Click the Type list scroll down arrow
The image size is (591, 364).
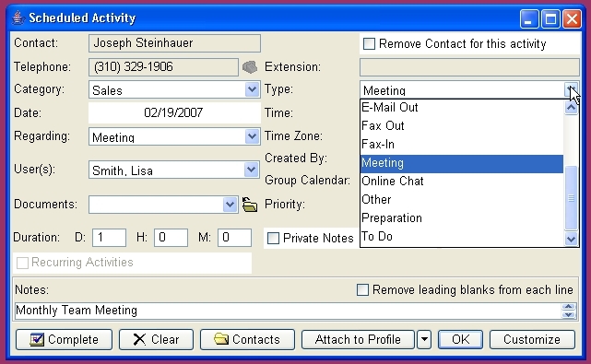coord(572,239)
